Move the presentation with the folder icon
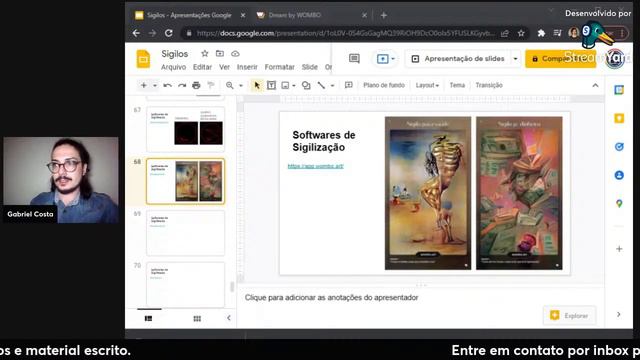The height and width of the screenshot is (360, 640). click(x=220, y=53)
